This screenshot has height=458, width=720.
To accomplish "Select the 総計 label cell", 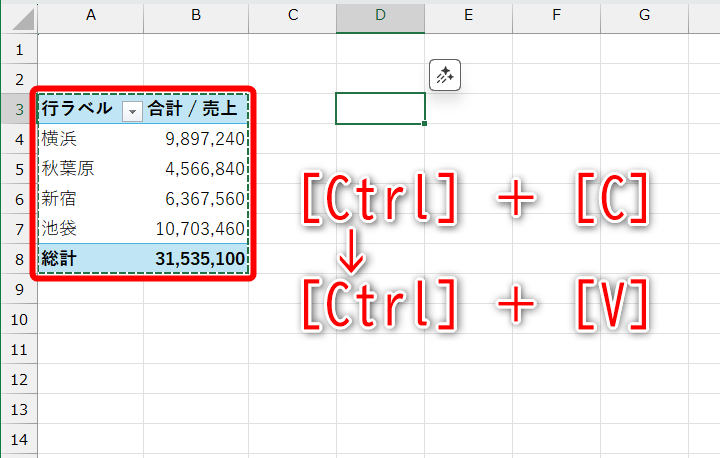I will (90, 259).
